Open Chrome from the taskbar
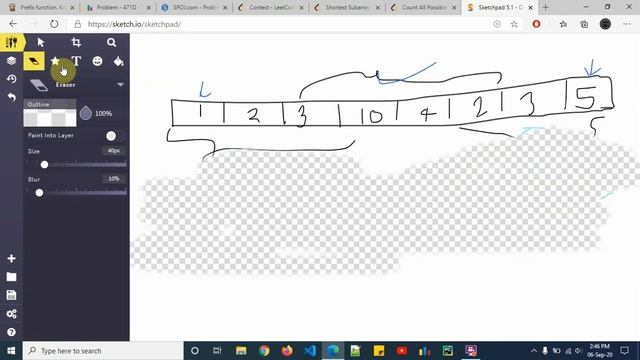 coord(264,351)
